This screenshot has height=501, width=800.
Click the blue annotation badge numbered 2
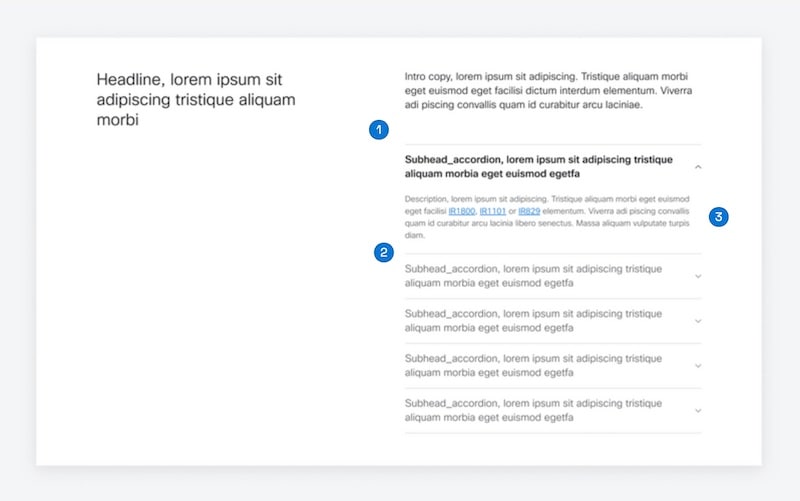384,252
